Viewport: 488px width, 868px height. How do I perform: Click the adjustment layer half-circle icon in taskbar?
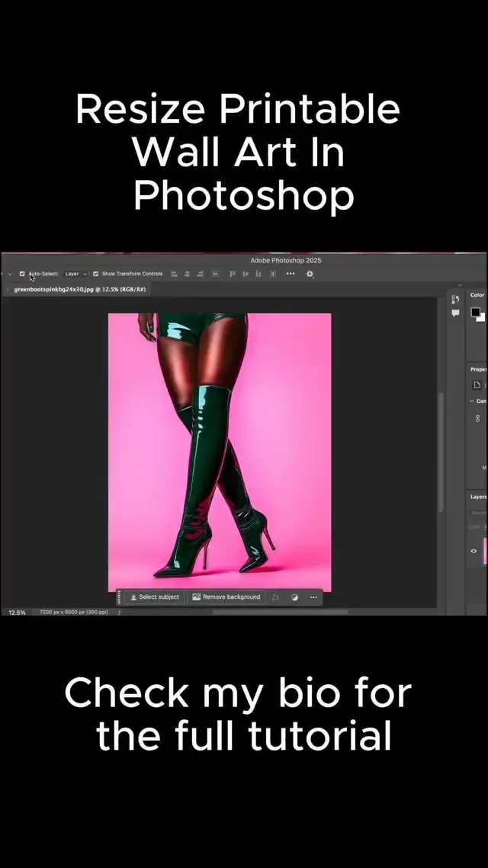pyautogui.click(x=294, y=597)
